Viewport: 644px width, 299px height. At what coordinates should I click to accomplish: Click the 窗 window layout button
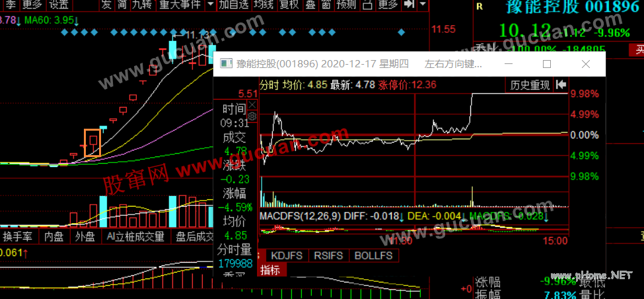(326, 5)
